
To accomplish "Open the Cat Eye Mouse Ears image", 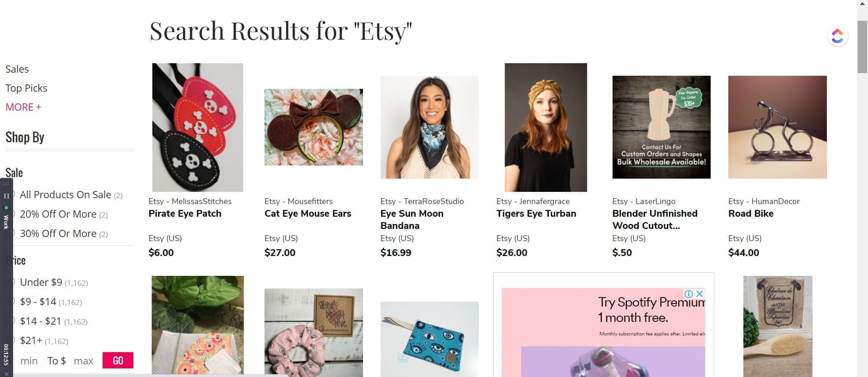I will coord(313,127).
